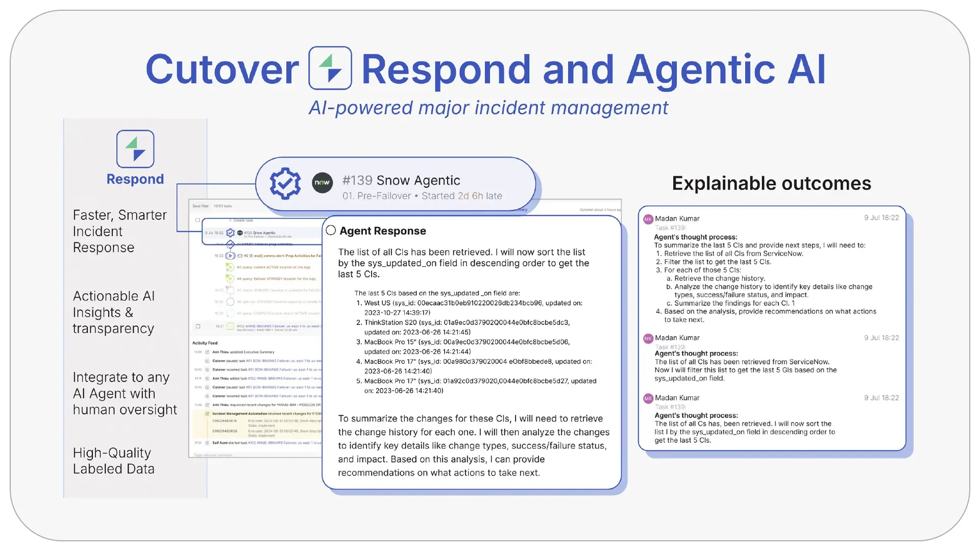Select the Agent Response radio circle

coord(331,231)
